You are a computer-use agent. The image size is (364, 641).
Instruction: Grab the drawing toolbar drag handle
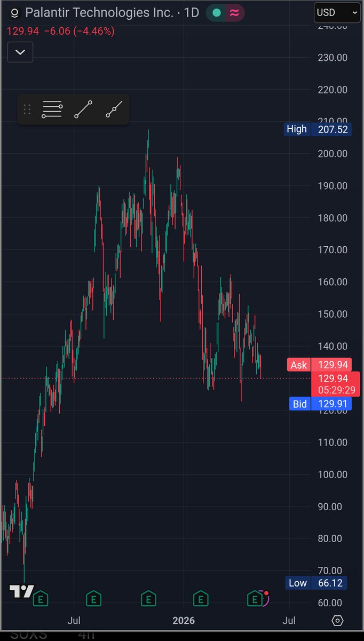click(x=27, y=110)
